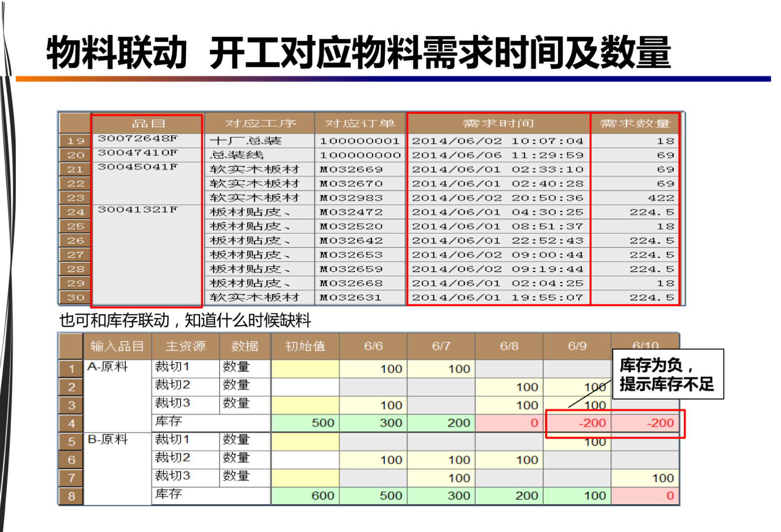Click order number M032669
781x532 pixels.
coord(360,169)
